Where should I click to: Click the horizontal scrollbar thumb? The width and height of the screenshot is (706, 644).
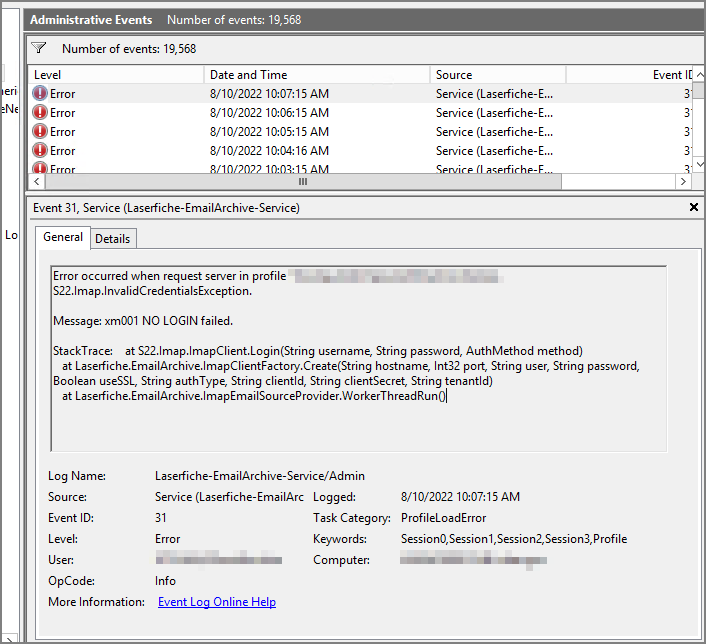tap(303, 181)
